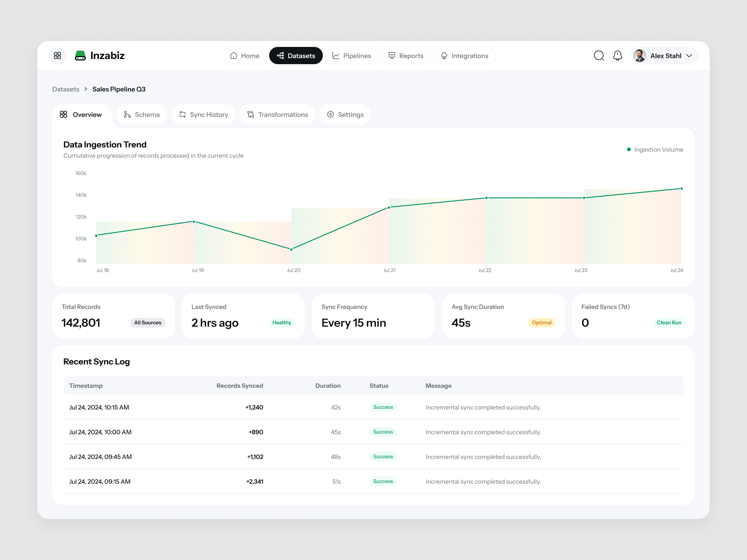Open the search magnifier icon
Screen dimensions: 747x560
click(599, 56)
